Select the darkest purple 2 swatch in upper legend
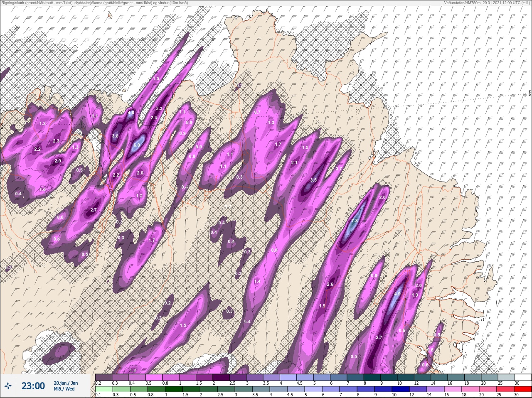The width and height of the screenshot is (532, 398). (221, 377)
